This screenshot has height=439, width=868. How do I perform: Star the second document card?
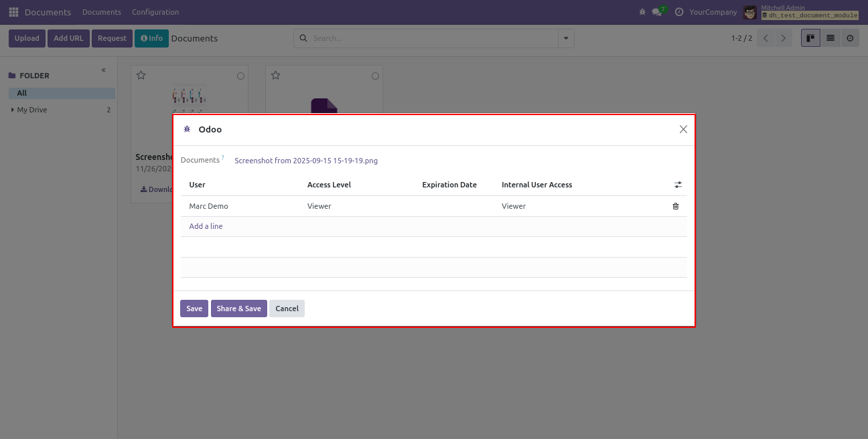276,76
